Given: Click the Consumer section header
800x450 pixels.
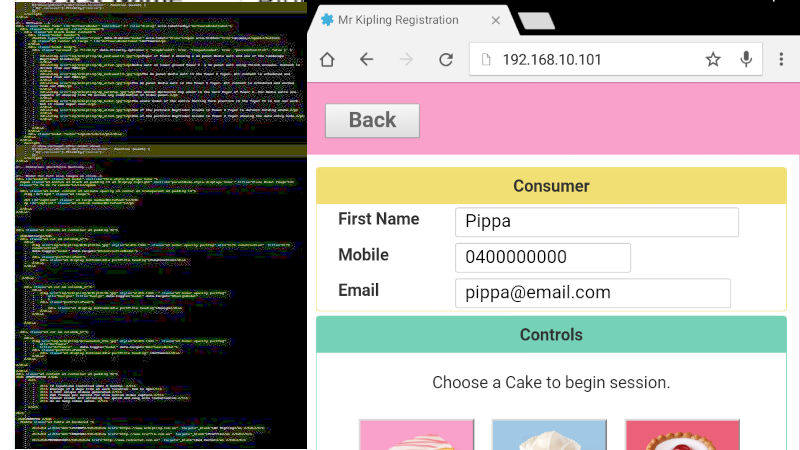Looking at the screenshot, I should click(x=551, y=186).
